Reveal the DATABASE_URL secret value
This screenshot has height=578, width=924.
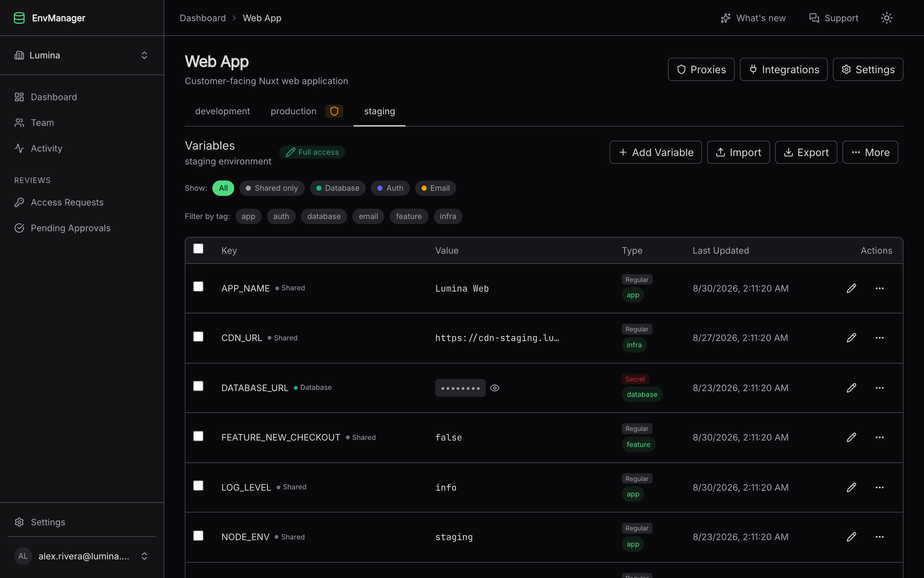494,388
